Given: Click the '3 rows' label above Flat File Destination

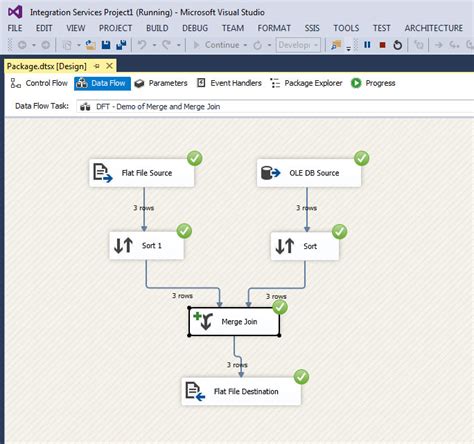Looking at the screenshot, I should (237, 365).
